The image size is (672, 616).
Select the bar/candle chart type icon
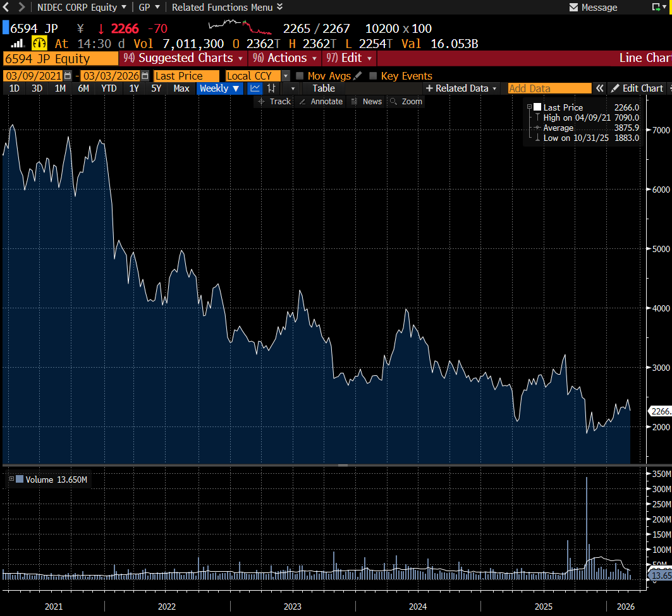click(271, 88)
